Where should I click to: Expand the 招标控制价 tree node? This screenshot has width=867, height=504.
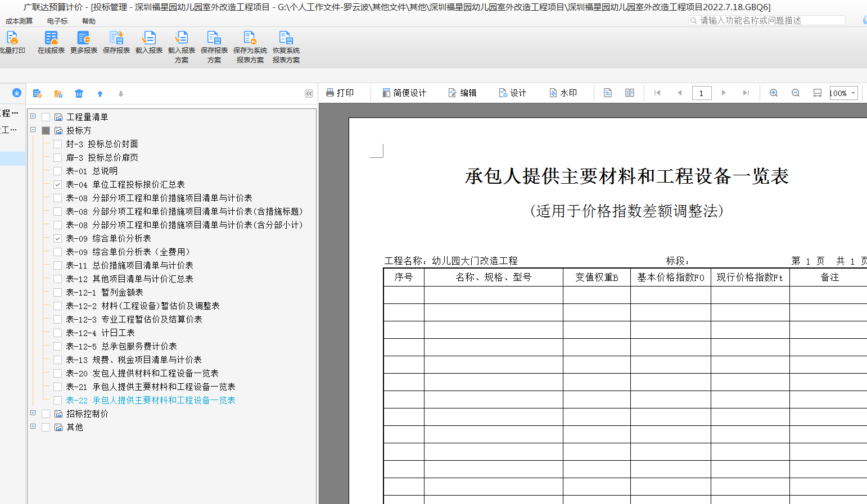click(x=33, y=413)
